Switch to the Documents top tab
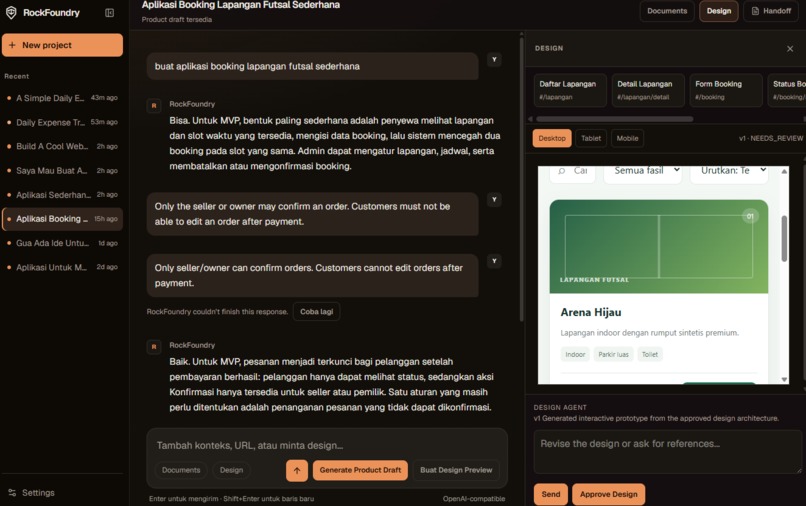806x506 pixels. [667, 11]
